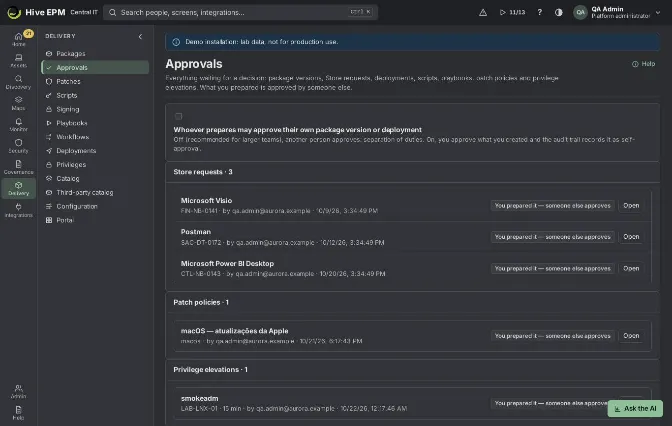Click the alerts warning triangle icon
The width and height of the screenshot is (672, 426).
coord(483,12)
